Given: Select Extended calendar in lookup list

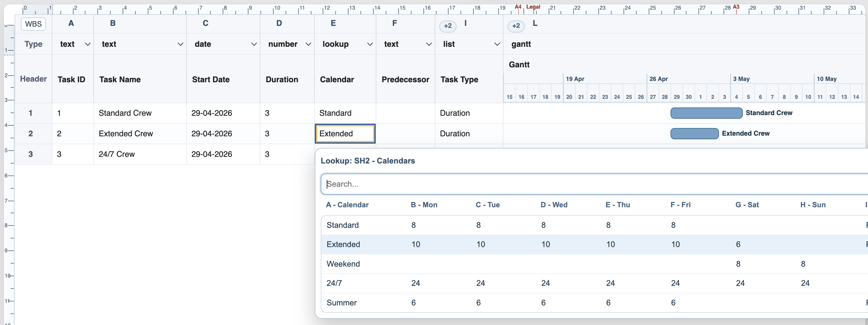Looking at the screenshot, I should (594, 244).
